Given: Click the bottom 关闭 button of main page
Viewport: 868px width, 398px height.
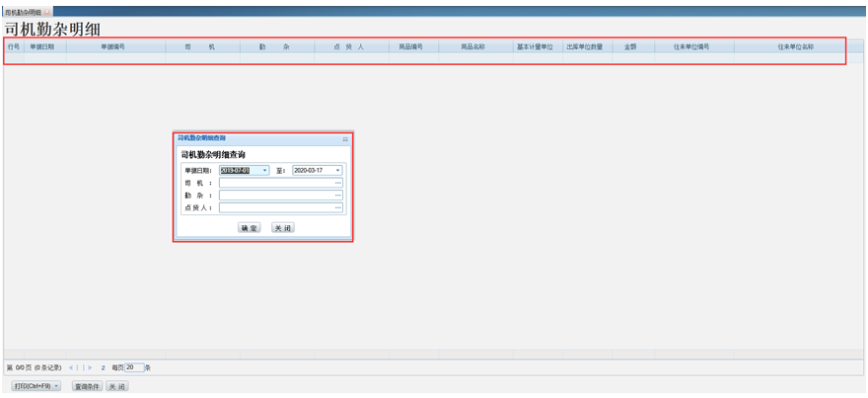Looking at the screenshot, I should coord(117,386).
